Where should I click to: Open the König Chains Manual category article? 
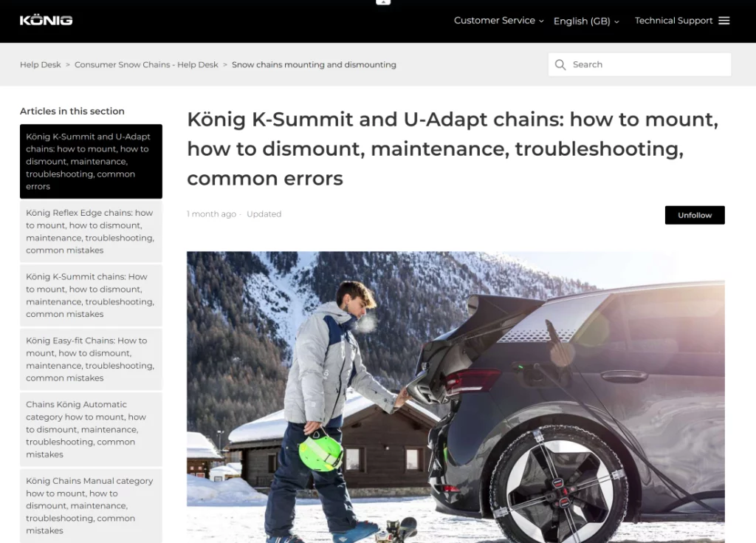click(x=91, y=505)
